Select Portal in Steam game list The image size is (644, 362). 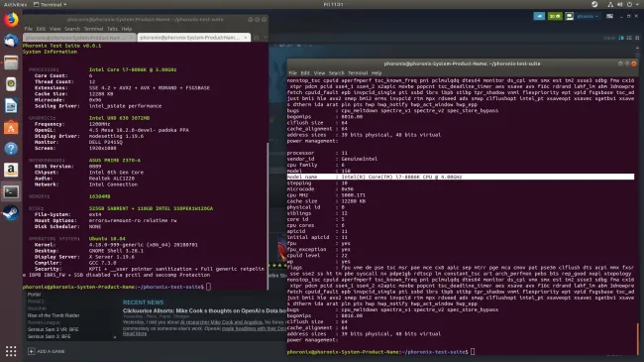point(34,295)
